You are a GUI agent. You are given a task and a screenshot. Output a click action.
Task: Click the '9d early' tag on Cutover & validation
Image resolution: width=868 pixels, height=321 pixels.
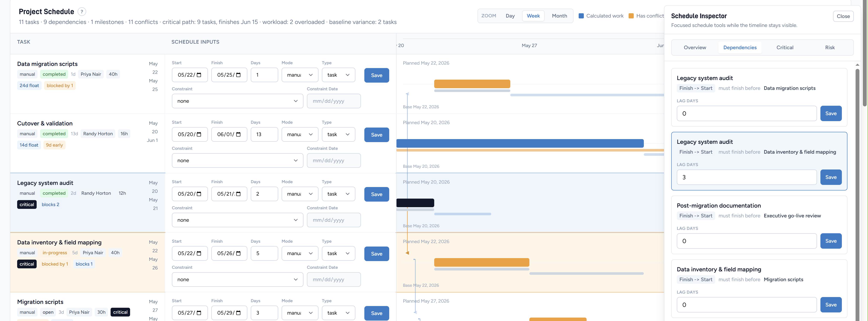(54, 145)
